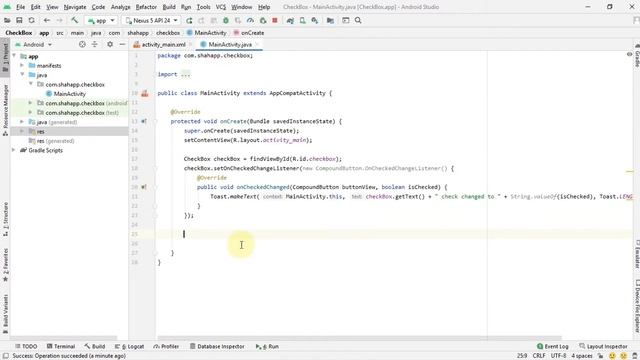Expand the res folder node
Viewport: 640px width, 360px height.
tap(22, 131)
